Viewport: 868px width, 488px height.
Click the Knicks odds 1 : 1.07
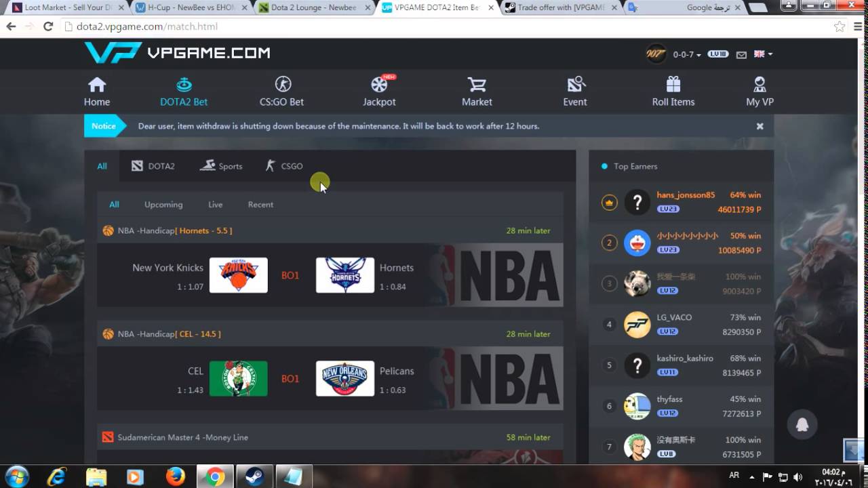(x=191, y=287)
